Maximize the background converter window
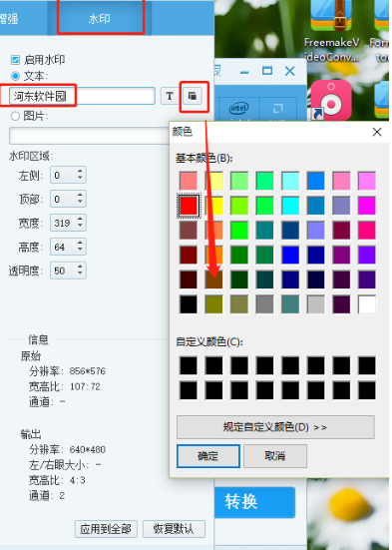 (x=267, y=71)
